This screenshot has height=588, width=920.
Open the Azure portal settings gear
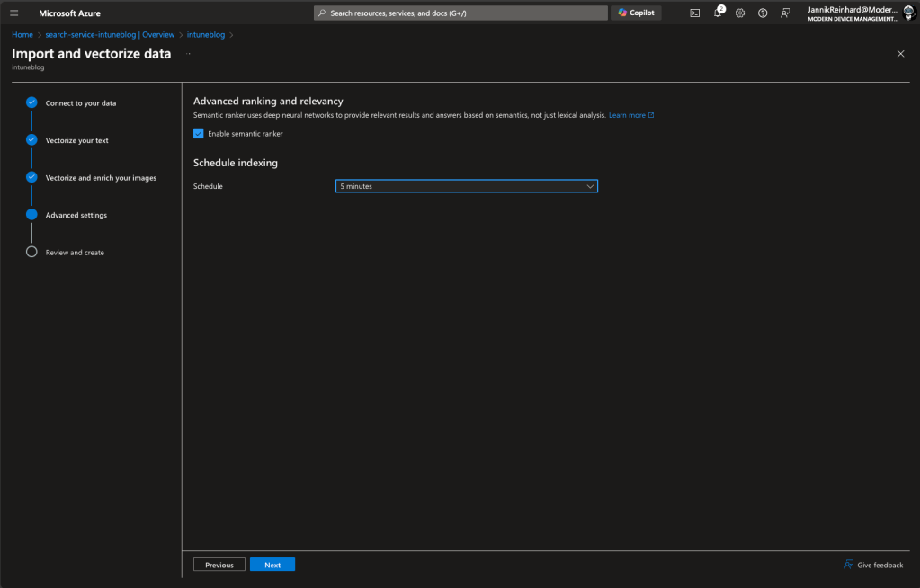tap(739, 13)
